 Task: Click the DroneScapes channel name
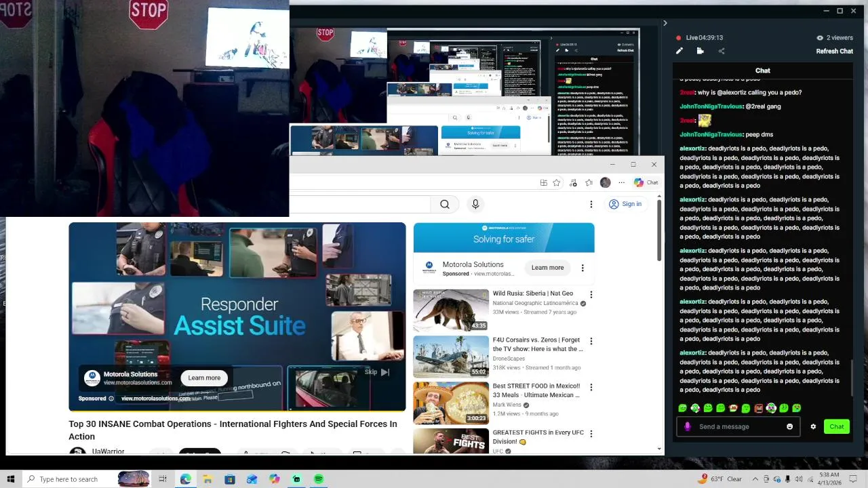[x=509, y=359]
